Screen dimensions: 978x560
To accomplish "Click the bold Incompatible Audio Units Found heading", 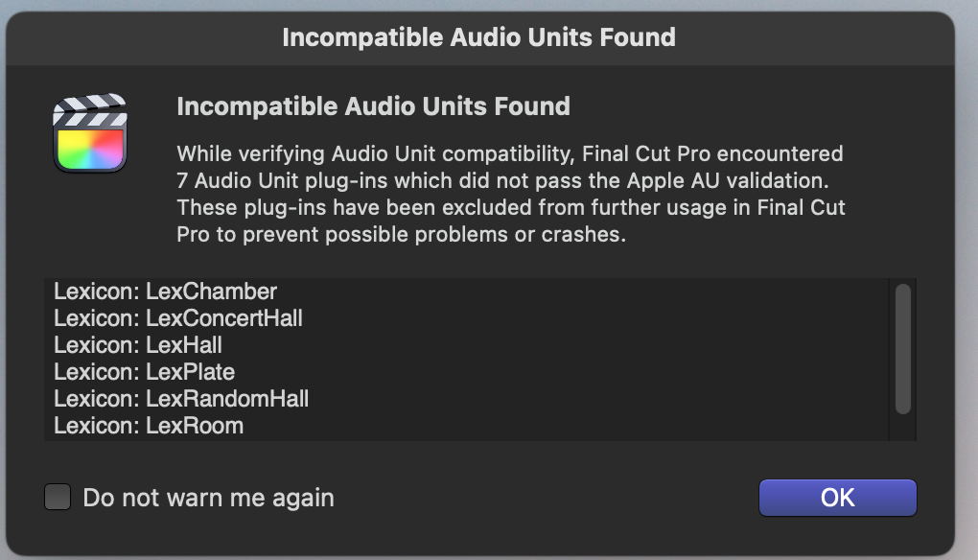I will tap(373, 106).
